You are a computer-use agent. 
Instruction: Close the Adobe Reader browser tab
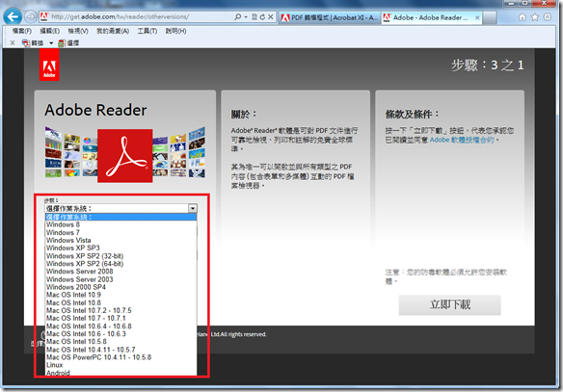(477, 17)
